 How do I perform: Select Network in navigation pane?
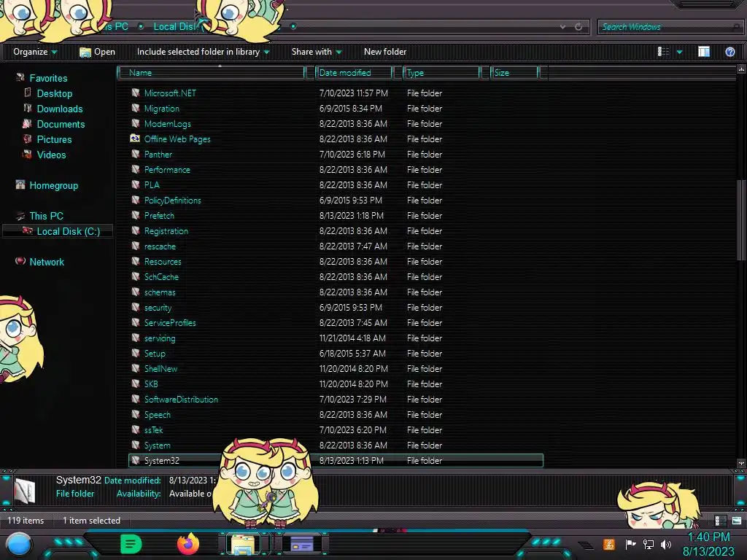pyautogui.click(x=46, y=262)
